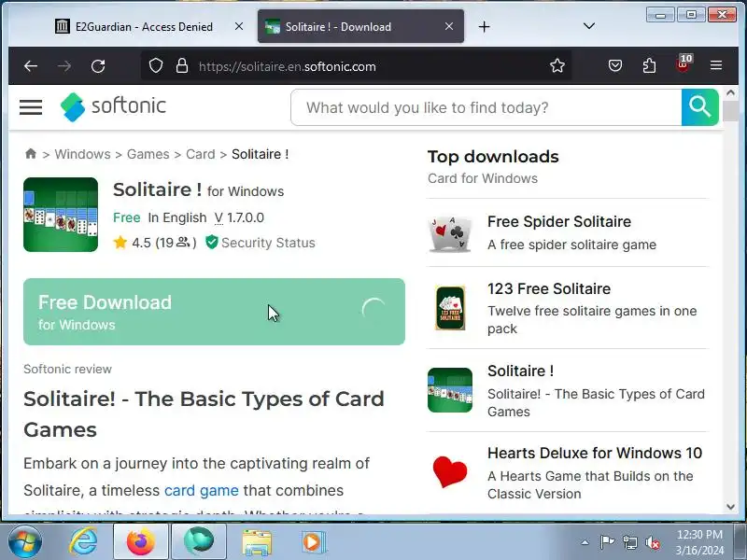Close the Solitaire ! - Download tab

[x=449, y=26]
